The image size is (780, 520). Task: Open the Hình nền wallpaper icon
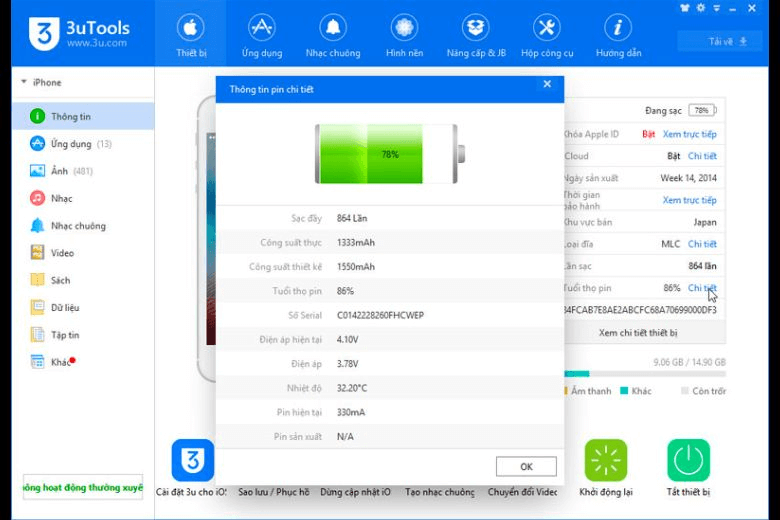(404, 27)
